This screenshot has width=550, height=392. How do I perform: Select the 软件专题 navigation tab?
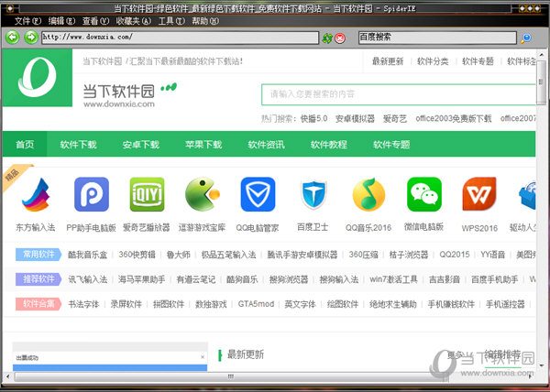coord(391,145)
